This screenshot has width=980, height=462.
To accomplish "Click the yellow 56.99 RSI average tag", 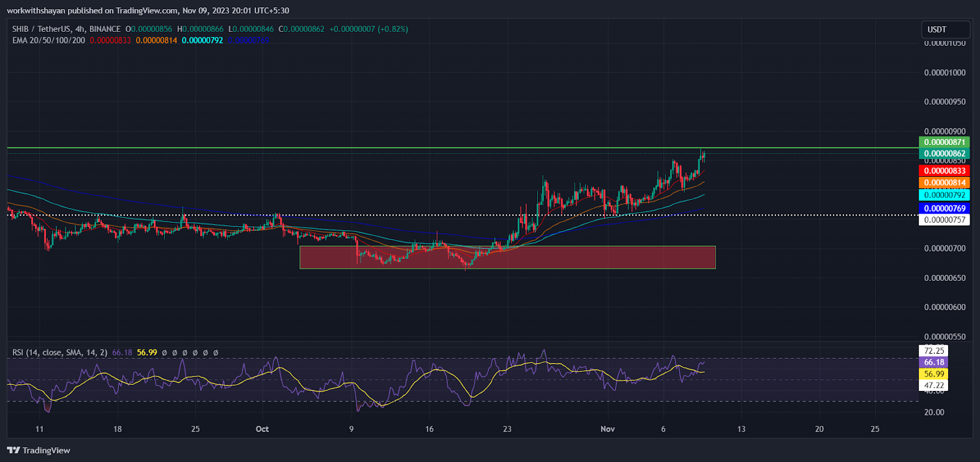I will coord(933,374).
